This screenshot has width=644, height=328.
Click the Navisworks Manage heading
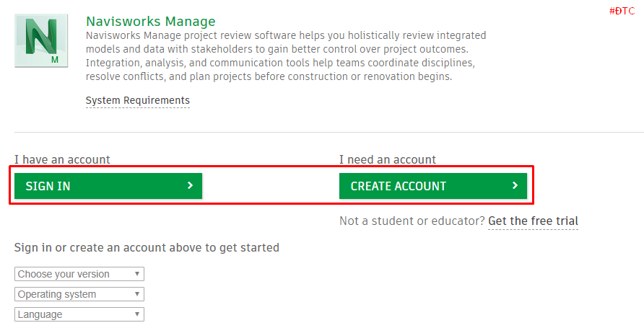tap(150, 22)
